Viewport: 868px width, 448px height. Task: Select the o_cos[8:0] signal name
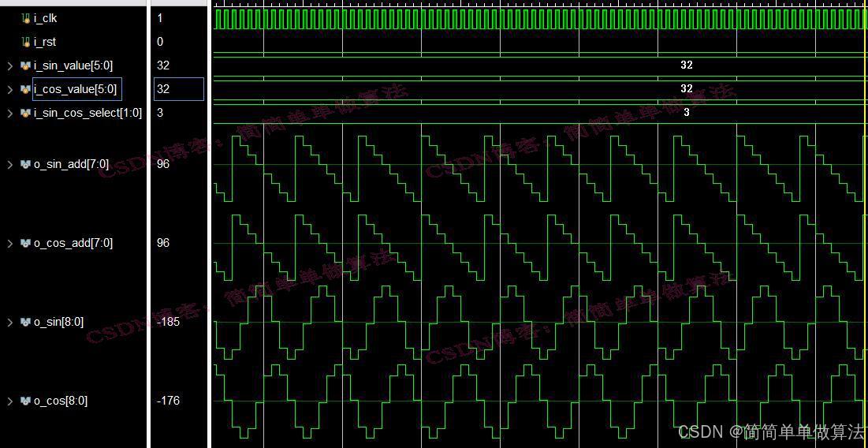[x=61, y=401]
